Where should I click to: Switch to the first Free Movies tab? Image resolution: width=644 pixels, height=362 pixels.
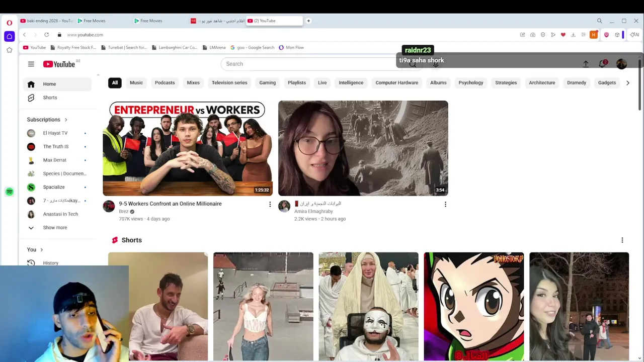(103, 21)
